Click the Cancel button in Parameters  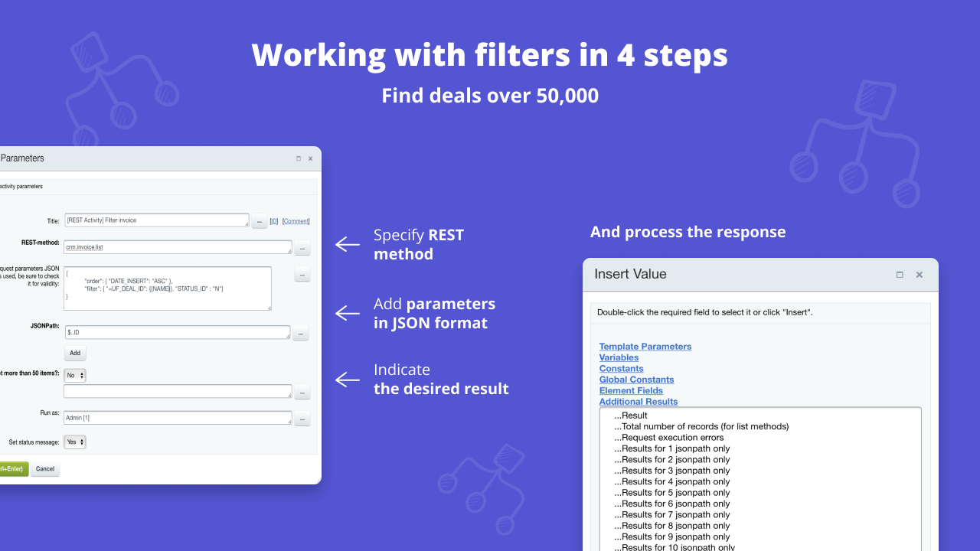coord(45,469)
